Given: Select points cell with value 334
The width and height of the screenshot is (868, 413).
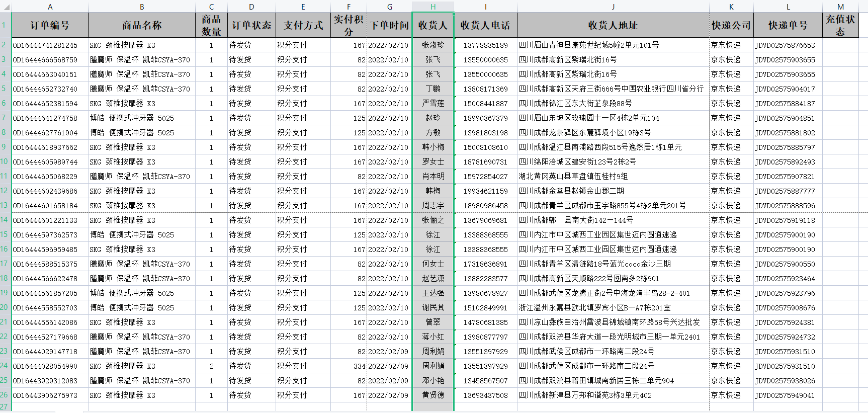Looking at the screenshot, I should coord(349,366).
